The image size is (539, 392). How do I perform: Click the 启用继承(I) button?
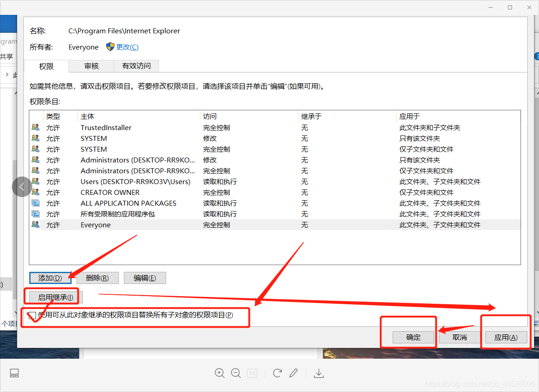pyautogui.click(x=56, y=297)
